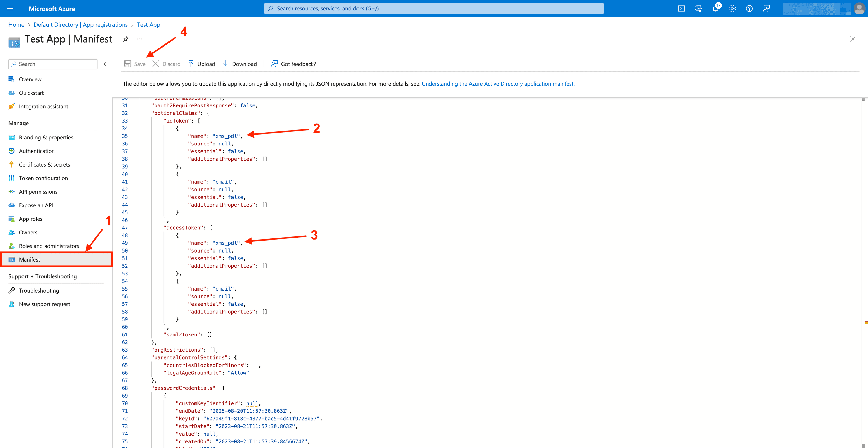Viewport: 868px width, 448px height.
Task: Click "legalAgeGroupRule" key on line 66
Action: (192, 373)
